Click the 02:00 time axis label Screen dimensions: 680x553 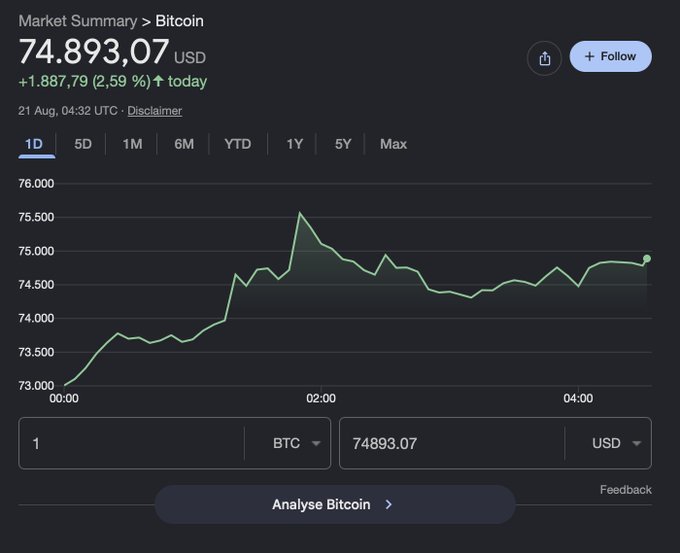[321, 398]
